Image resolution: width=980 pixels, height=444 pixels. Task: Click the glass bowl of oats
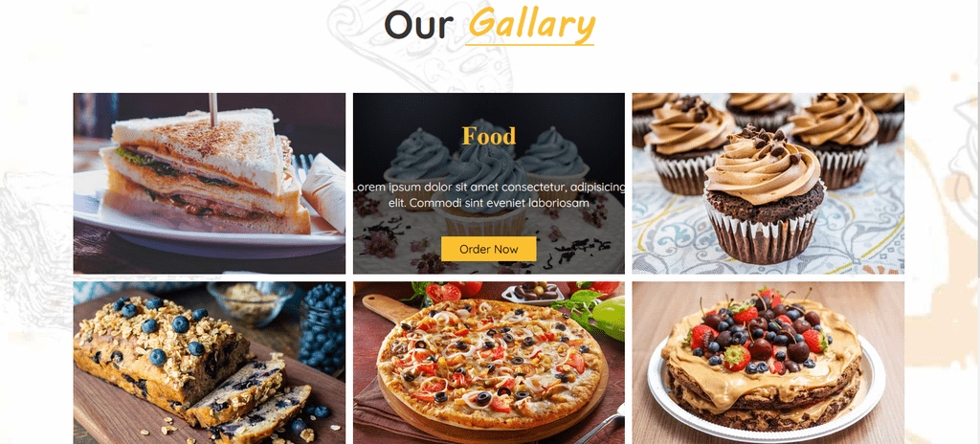pyautogui.click(x=250, y=302)
